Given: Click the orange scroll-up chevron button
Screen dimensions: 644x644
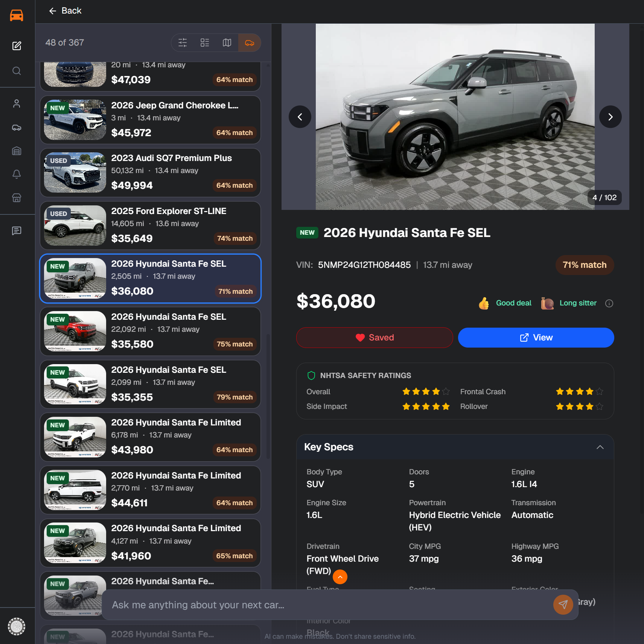Looking at the screenshot, I should tap(340, 577).
